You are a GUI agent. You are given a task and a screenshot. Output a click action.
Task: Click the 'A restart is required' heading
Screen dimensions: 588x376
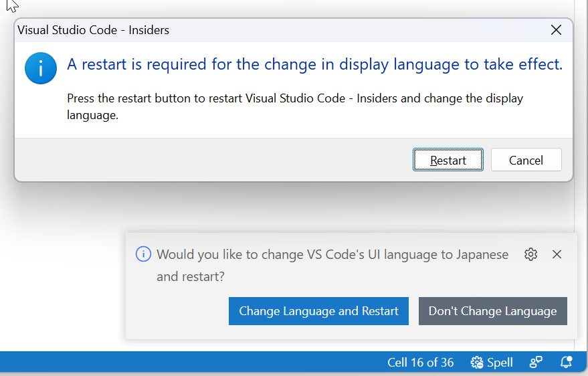314,64
